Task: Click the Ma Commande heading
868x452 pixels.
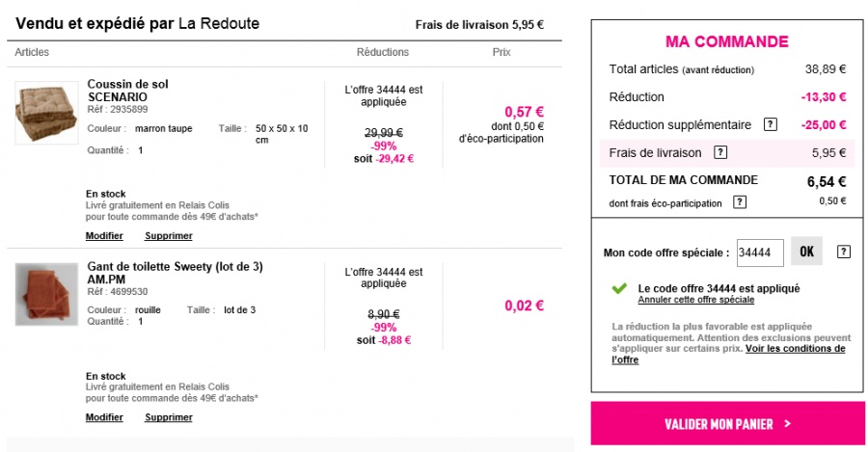Action: pyautogui.click(x=727, y=42)
